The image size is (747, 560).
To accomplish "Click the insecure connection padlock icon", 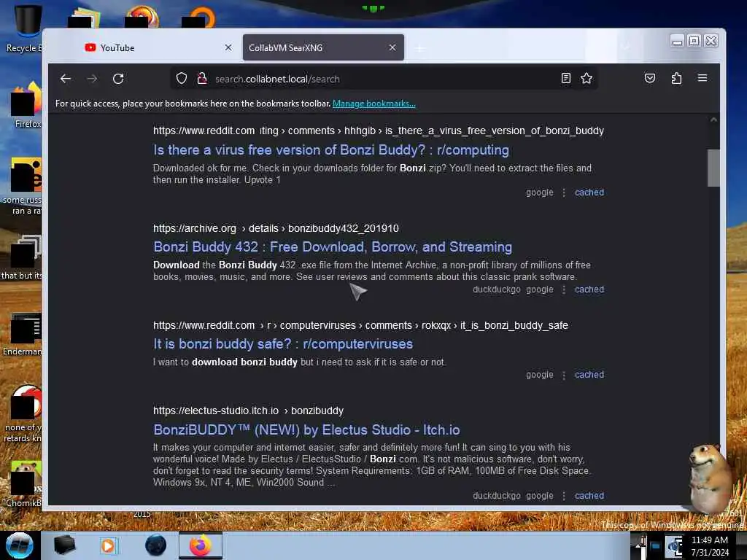I will 202,79.
